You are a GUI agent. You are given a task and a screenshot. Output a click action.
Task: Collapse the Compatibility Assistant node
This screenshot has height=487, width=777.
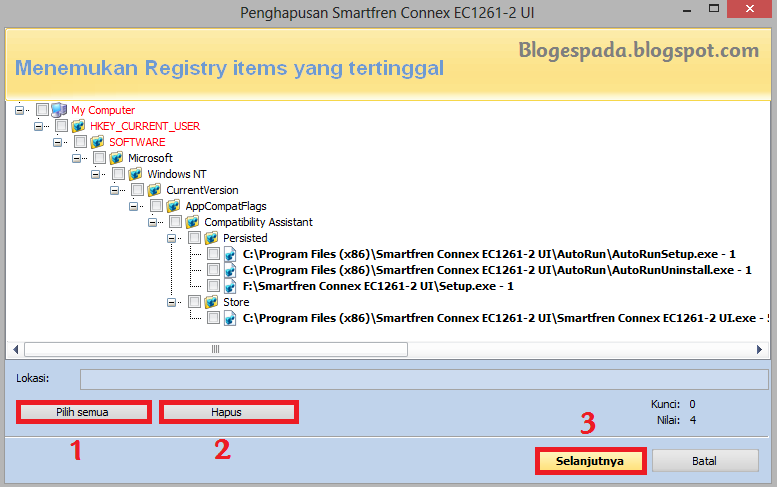coord(153,222)
